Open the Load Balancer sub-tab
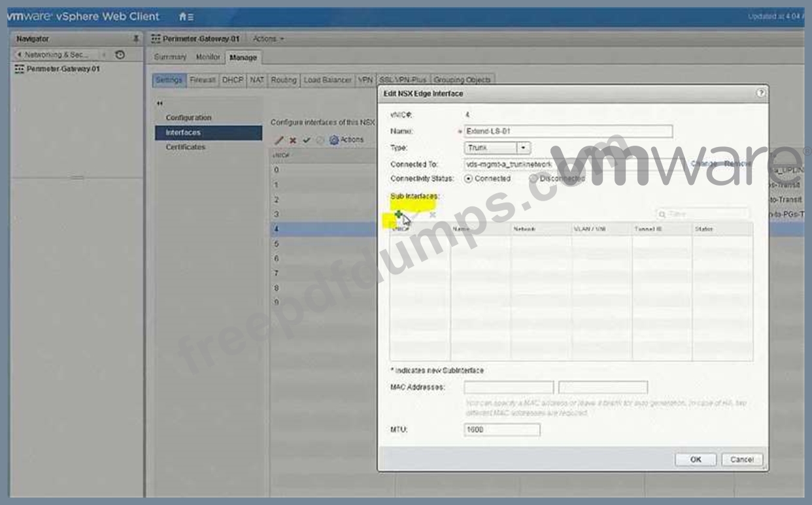812x505 pixels. click(x=328, y=80)
